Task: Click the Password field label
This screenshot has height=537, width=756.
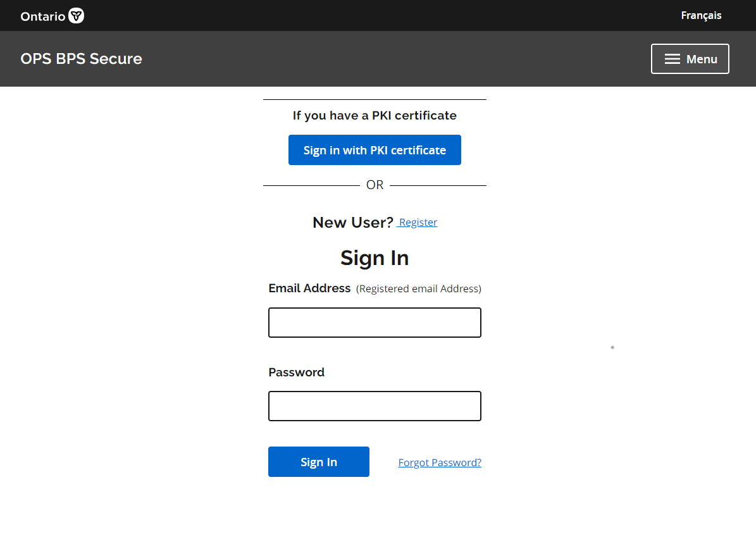Action: [x=296, y=373]
